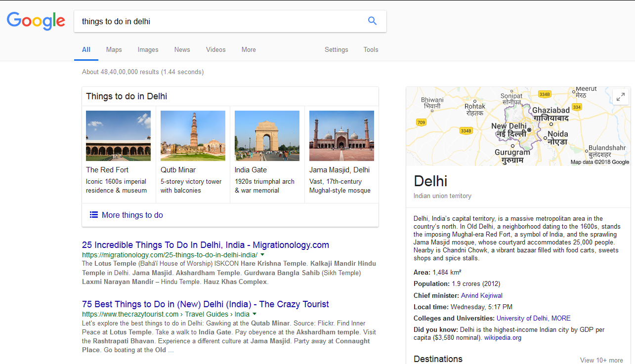Viewport: 635px width, 364px height.
Task: Click the Things to do in Delhi heading
Action: click(x=127, y=96)
